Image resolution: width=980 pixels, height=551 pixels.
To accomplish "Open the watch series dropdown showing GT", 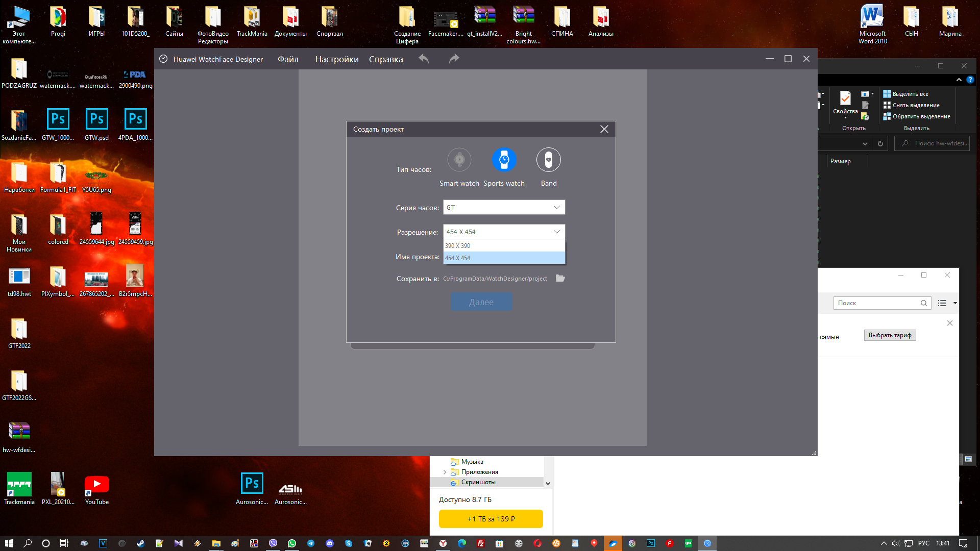I will 504,207.
